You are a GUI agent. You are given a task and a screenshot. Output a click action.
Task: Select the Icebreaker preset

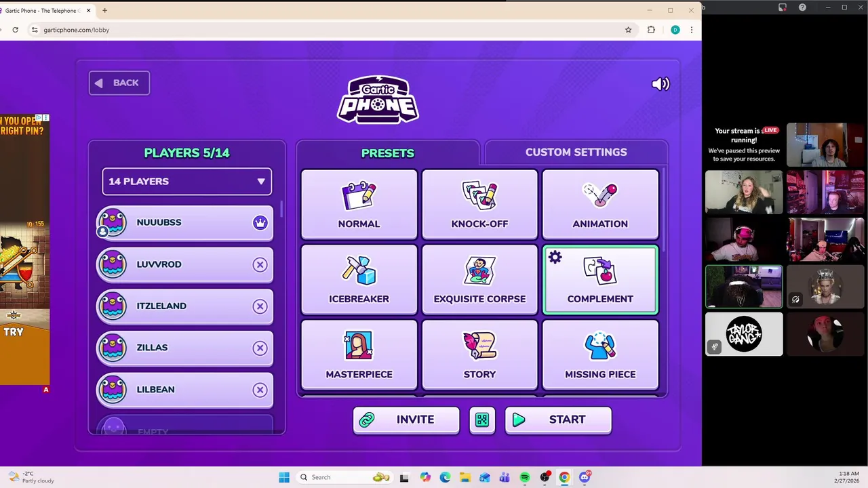tap(359, 279)
